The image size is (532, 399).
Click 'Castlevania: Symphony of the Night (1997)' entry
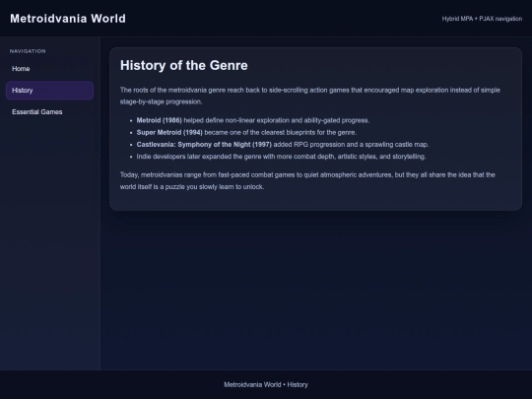click(x=283, y=145)
